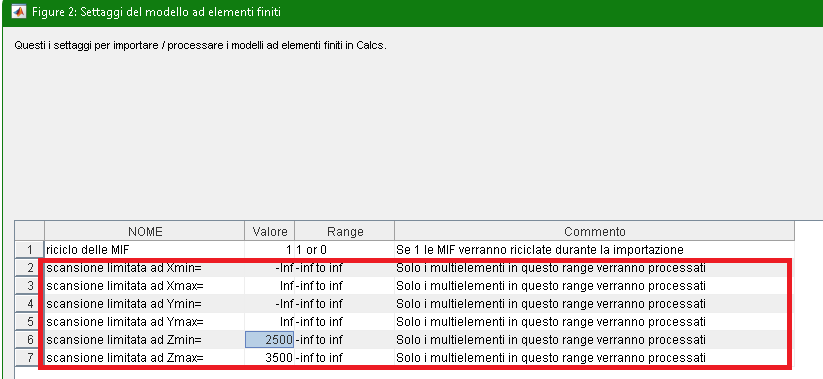Image resolution: width=823 pixels, height=379 pixels.
Task: Click the Valore column header
Action: pos(270,231)
